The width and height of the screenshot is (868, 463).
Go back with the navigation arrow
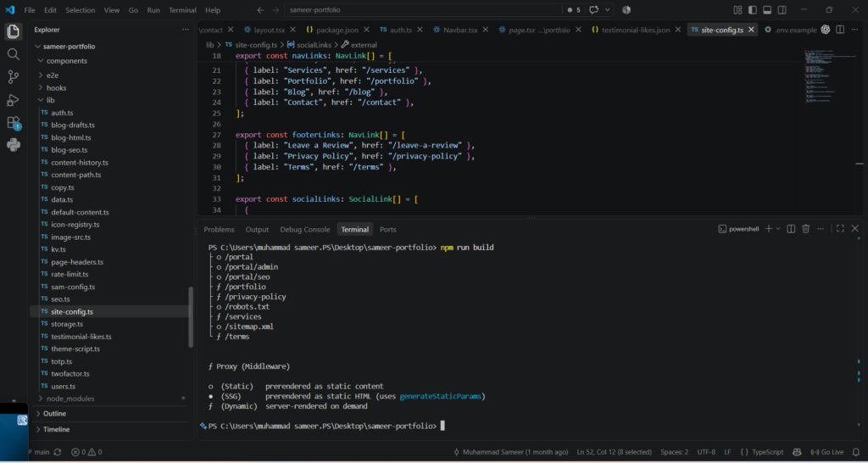click(261, 10)
